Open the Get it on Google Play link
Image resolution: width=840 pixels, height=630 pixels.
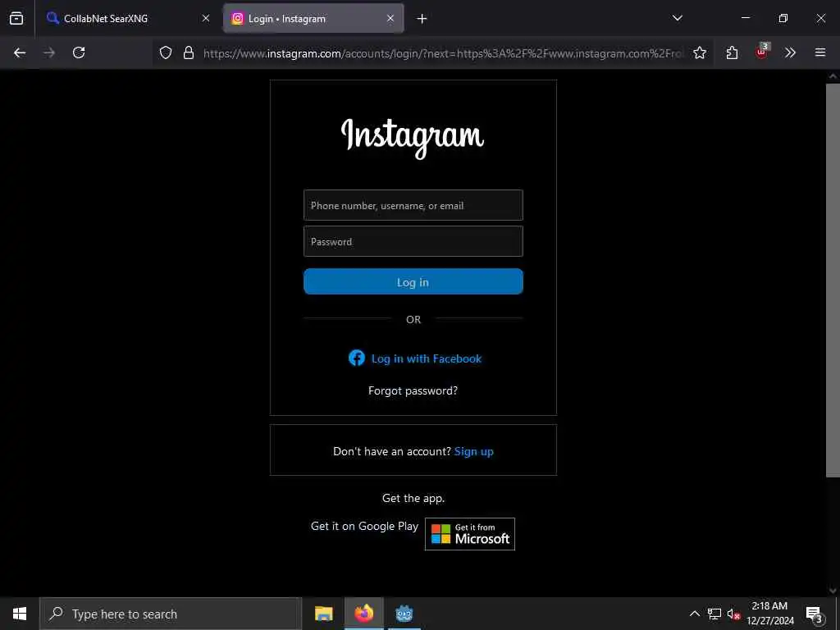click(x=364, y=526)
